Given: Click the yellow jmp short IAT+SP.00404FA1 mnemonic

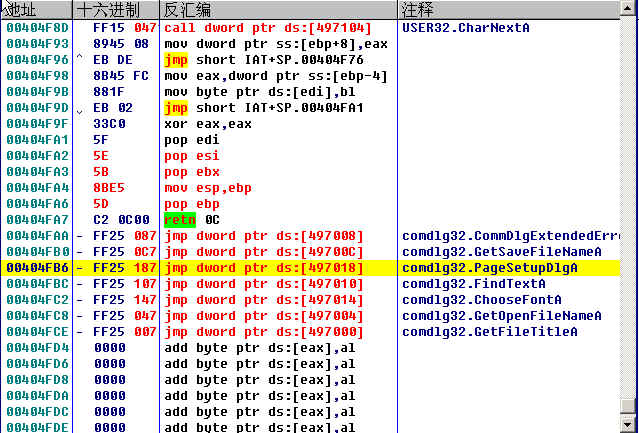Looking at the screenshot, I should pos(175,108).
